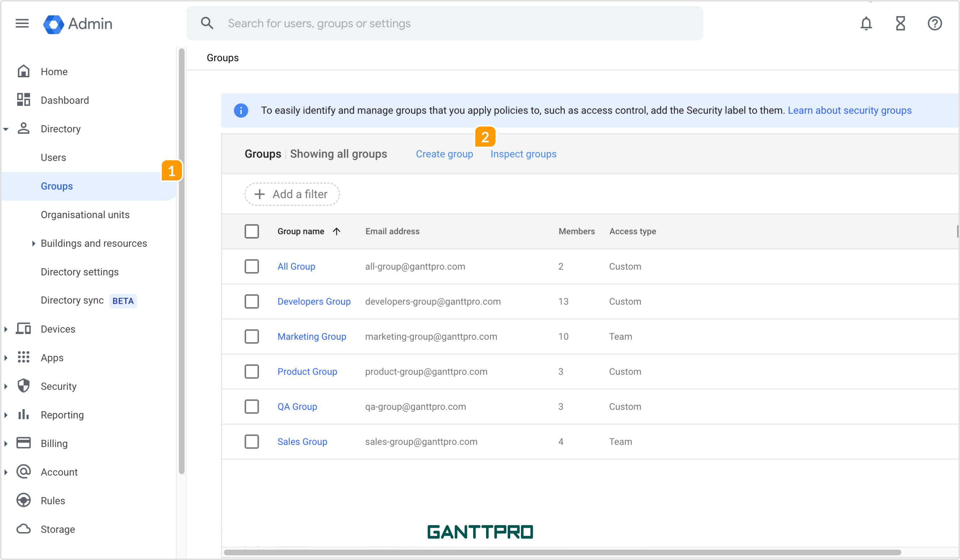This screenshot has height=560, width=960.
Task: Open Directory sync BETA item
Action: 88,300
